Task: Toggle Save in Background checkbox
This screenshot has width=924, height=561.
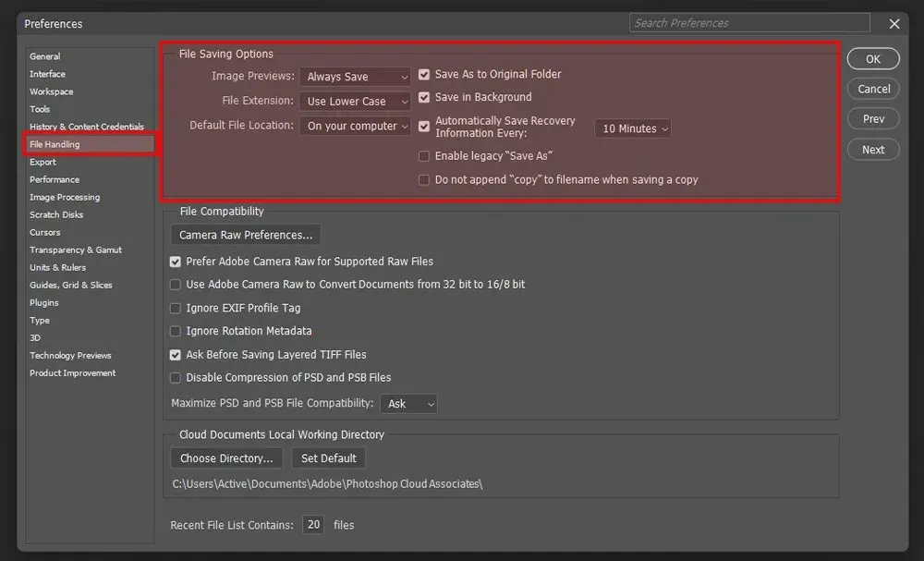Action: 424,97
